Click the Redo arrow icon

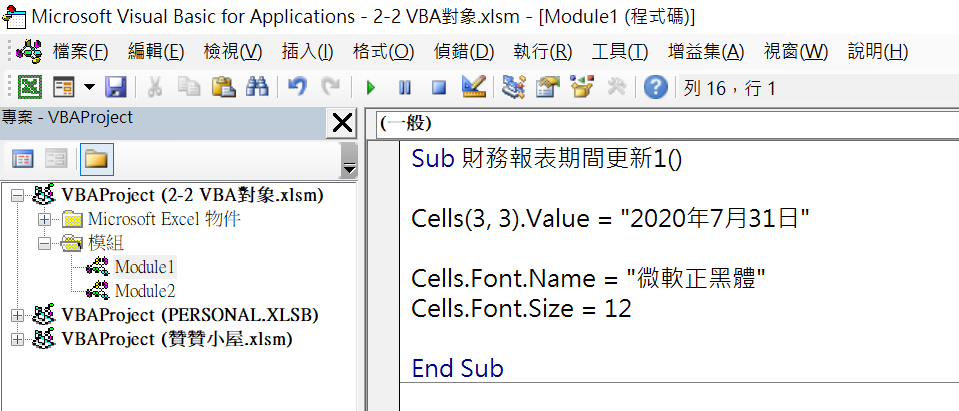[x=331, y=87]
